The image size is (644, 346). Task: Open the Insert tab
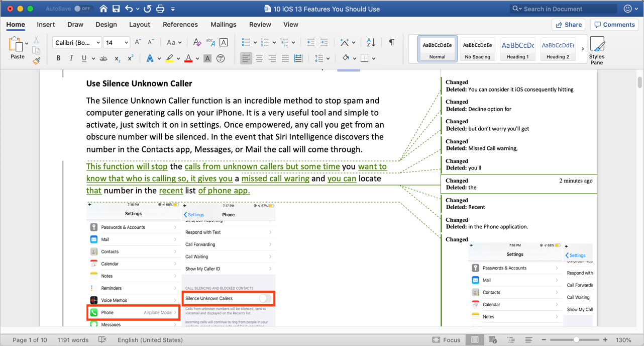[x=46, y=24]
